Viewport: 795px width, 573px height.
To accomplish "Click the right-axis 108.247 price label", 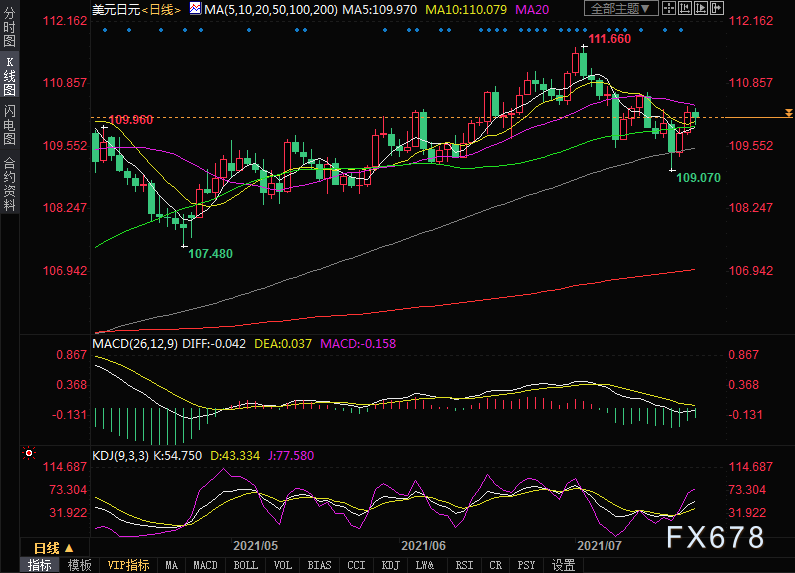I will tap(751, 208).
